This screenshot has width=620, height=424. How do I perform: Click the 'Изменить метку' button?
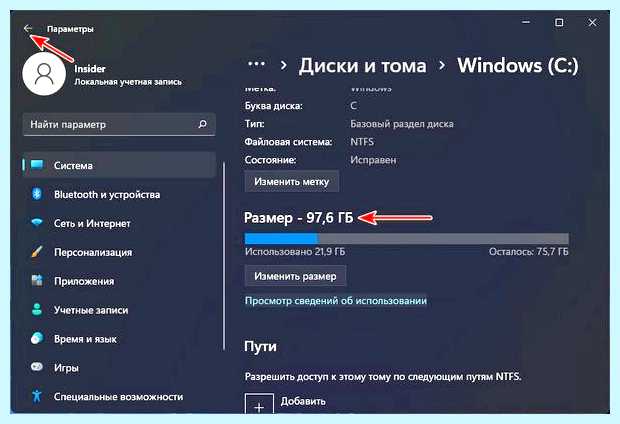291,182
